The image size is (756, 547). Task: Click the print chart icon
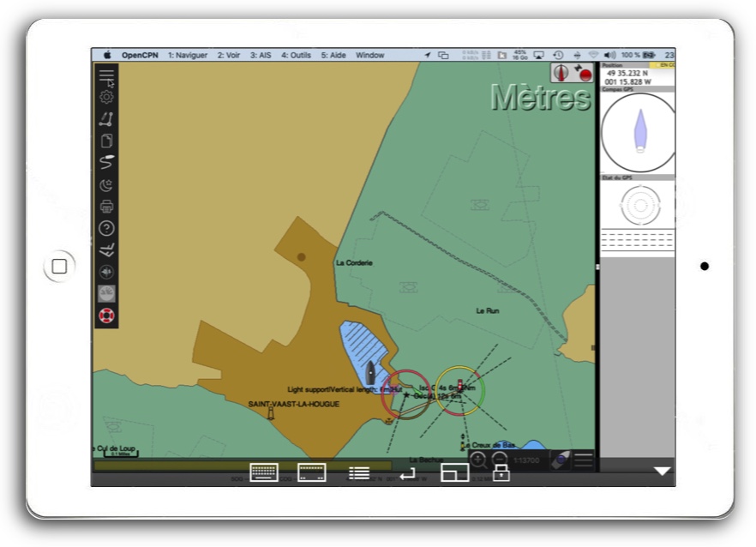click(106, 207)
